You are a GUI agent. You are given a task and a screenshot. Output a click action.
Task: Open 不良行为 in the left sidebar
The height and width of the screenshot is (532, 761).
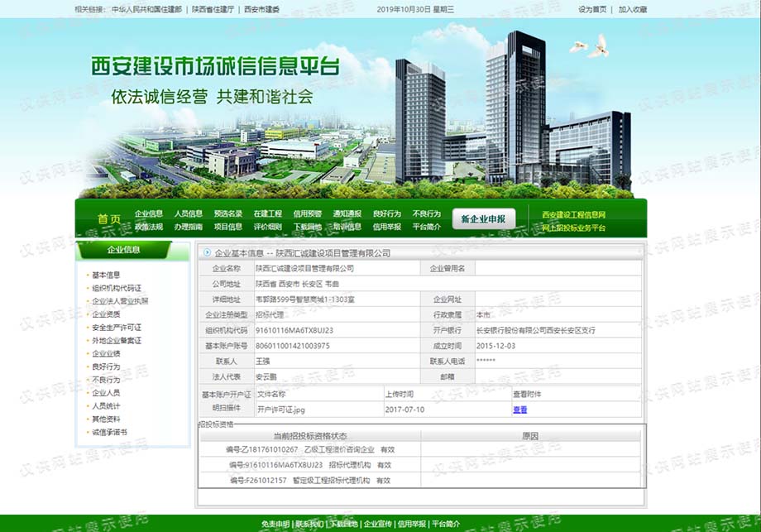106,380
